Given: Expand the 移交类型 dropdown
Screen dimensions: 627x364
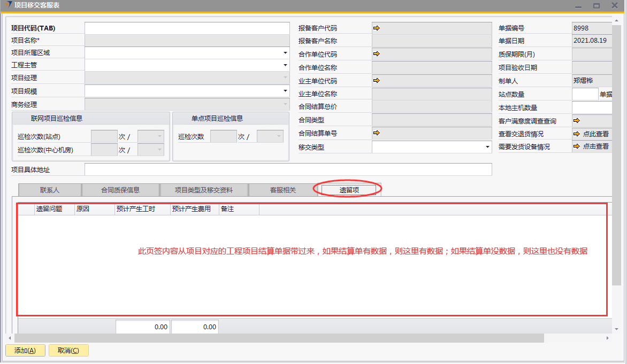Looking at the screenshot, I should [x=487, y=146].
